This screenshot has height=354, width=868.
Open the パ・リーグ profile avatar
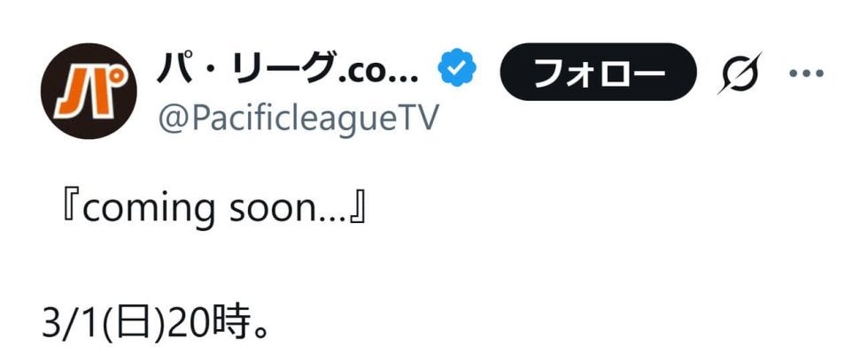coord(89,90)
